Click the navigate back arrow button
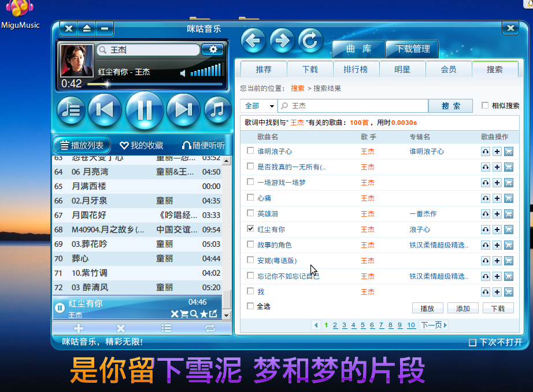The width and height of the screenshot is (533, 392). click(x=253, y=41)
